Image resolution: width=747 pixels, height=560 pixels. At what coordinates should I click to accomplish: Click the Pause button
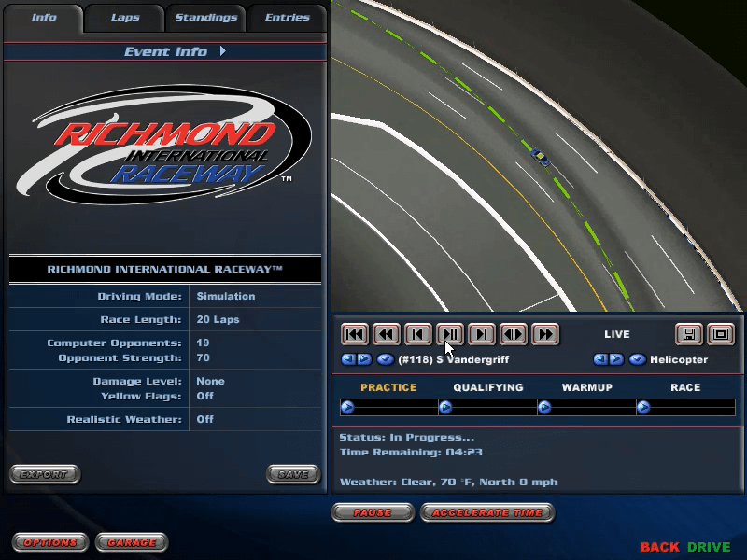pyautogui.click(x=373, y=512)
